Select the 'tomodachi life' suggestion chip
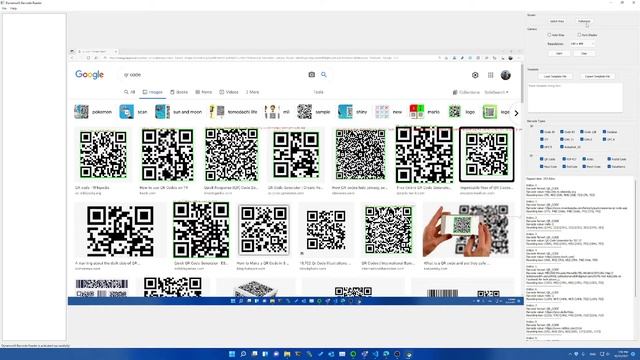The height and width of the screenshot is (360, 640). 233,112
